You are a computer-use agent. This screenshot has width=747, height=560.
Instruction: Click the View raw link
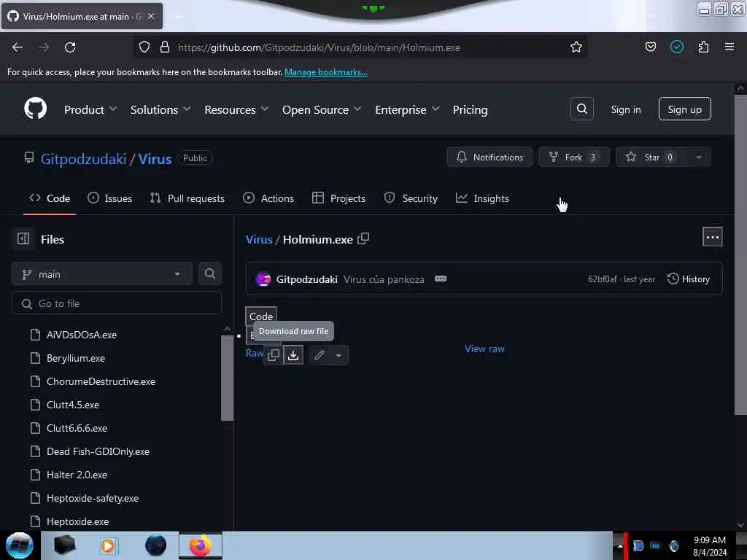point(484,349)
